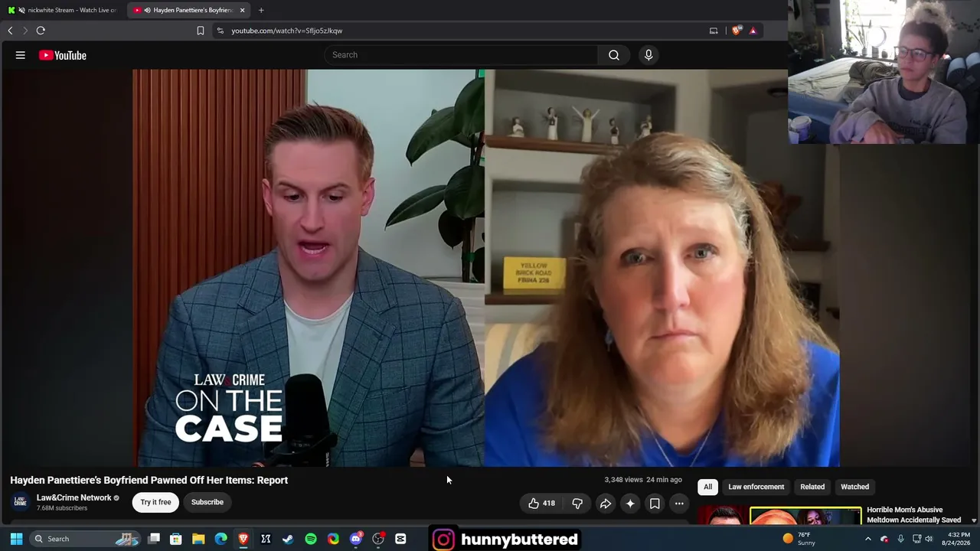Open the weather widget showing Sunny
The height and width of the screenshot is (551, 980).
click(799, 539)
